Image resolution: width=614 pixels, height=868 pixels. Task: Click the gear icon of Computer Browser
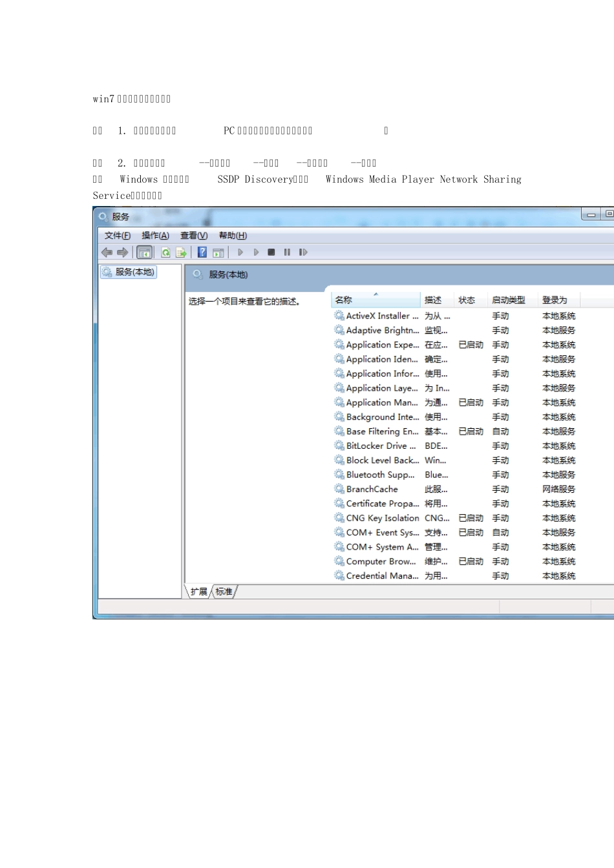[339, 561]
